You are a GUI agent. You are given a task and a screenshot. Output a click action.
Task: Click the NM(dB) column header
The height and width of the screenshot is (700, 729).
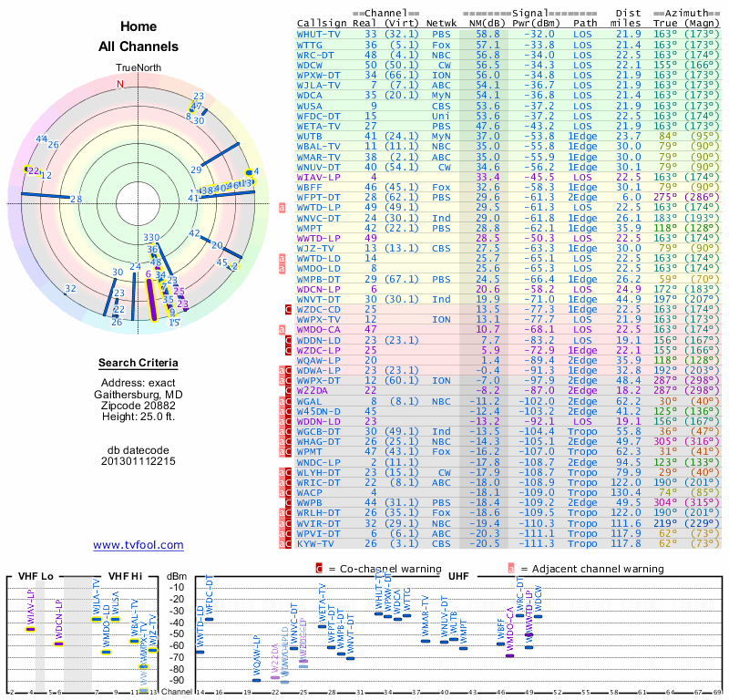pos(487,22)
